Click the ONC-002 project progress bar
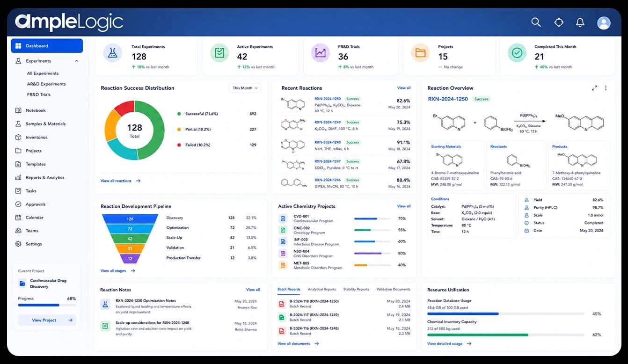Screen dimensions: 628x364 (x=372, y=230)
